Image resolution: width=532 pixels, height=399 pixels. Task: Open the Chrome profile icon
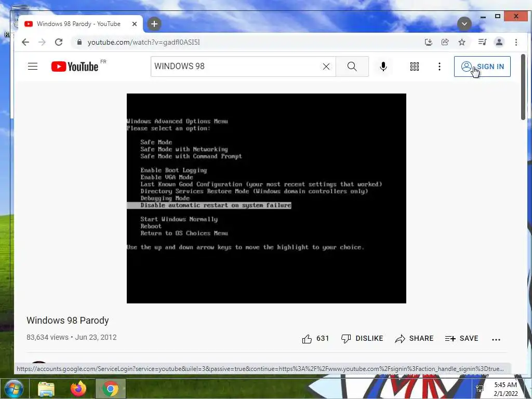click(x=499, y=42)
